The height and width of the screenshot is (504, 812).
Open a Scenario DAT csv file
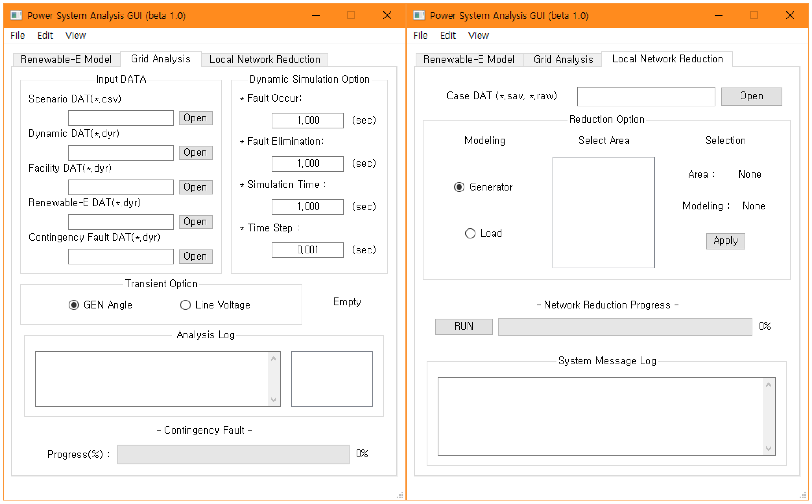pos(195,118)
